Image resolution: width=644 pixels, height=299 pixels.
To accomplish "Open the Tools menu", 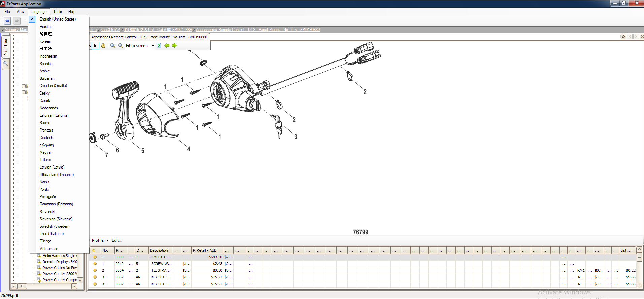I will (58, 12).
